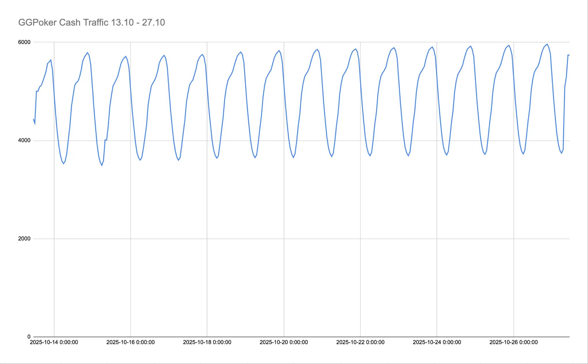Select the '2025-10-20 0:00:00' x-axis label
588x364 pixels.
pyautogui.click(x=283, y=342)
